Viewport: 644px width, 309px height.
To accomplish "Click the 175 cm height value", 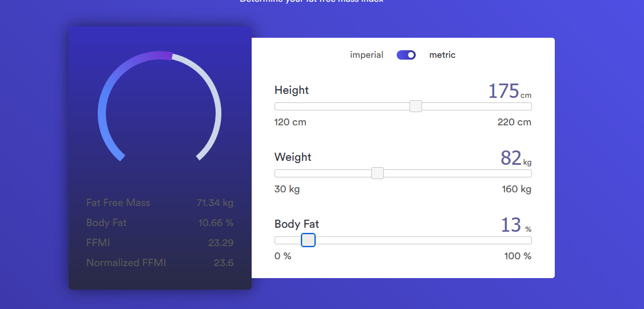I will (x=509, y=91).
